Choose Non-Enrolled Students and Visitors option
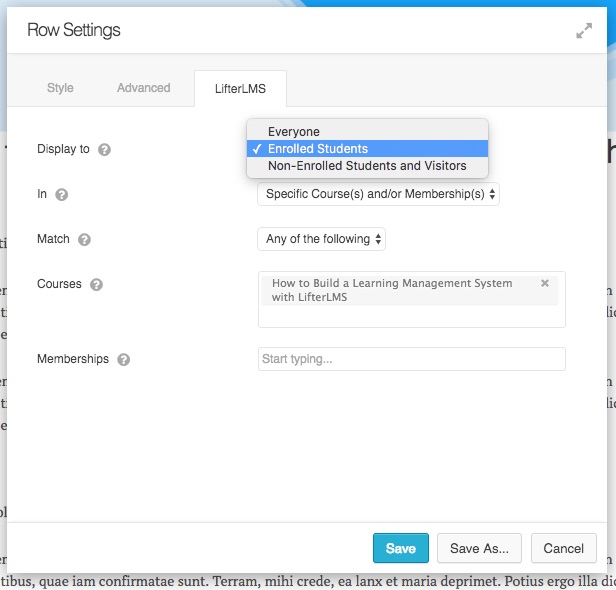Image resolution: width=616 pixels, height=590 pixels. pyautogui.click(x=367, y=166)
